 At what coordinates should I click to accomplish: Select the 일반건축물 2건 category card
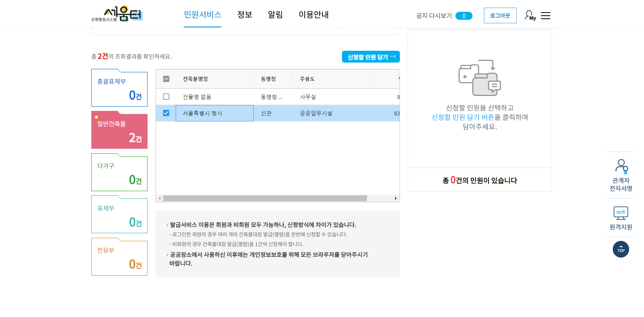tap(119, 131)
